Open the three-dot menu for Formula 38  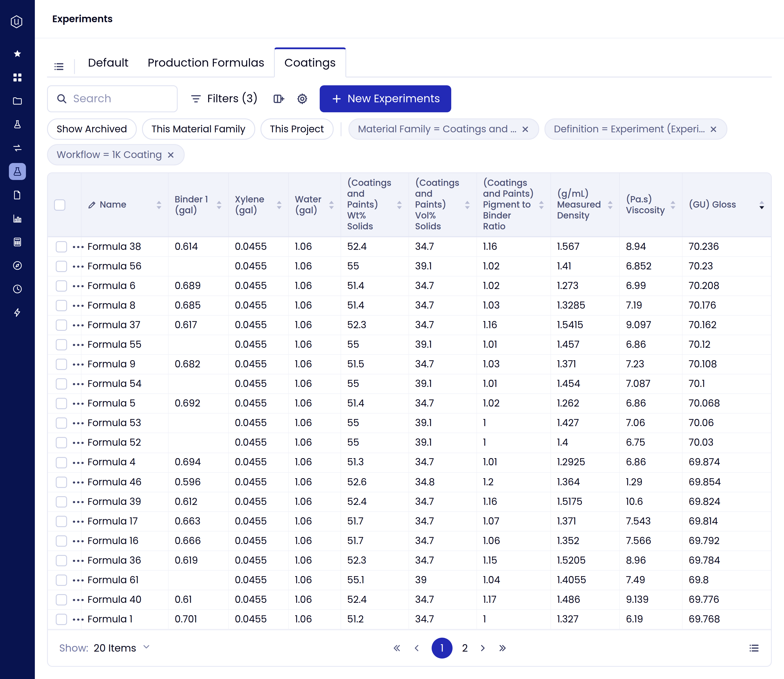tap(78, 247)
